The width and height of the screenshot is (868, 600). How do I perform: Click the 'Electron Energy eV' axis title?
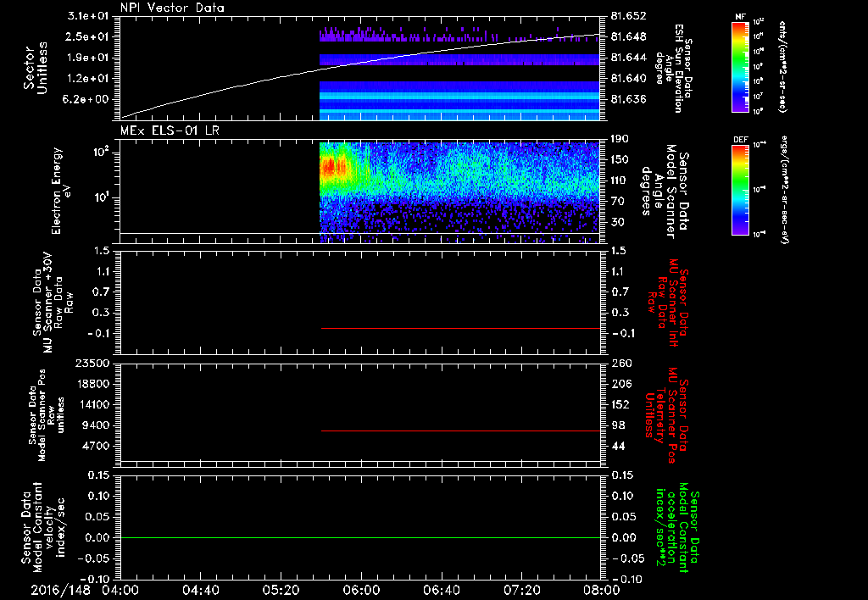pyautogui.click(x=62, y=191)
